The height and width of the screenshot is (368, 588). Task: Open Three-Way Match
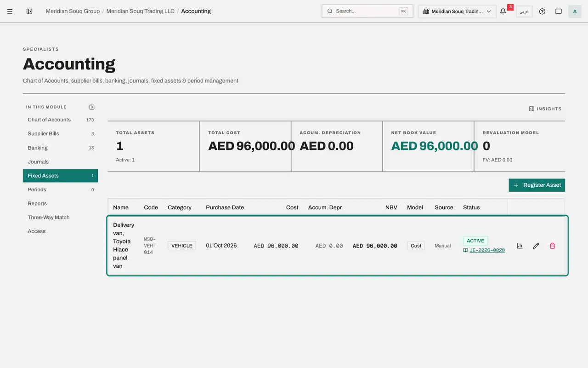60,218
